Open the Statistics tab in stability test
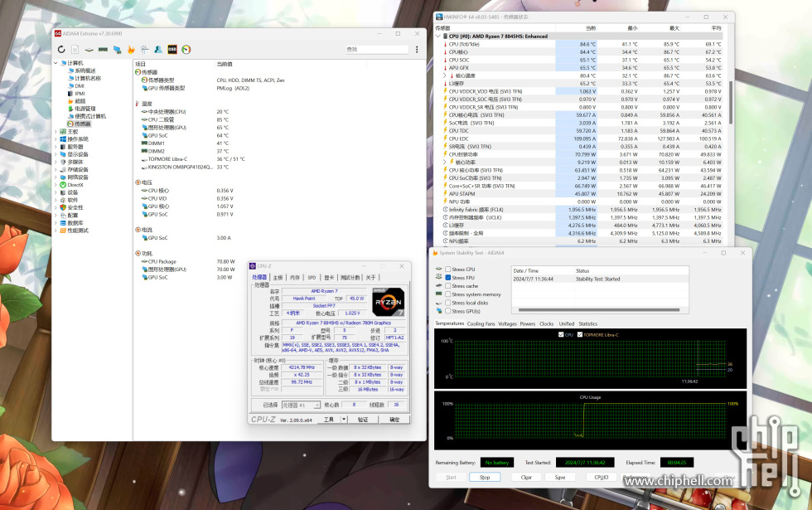 [x=587, y=324]
